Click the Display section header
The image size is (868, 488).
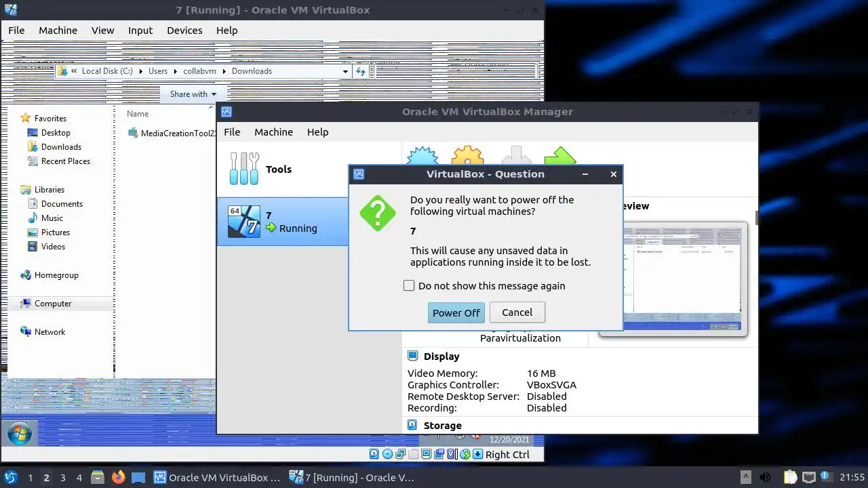click(441, 357)
